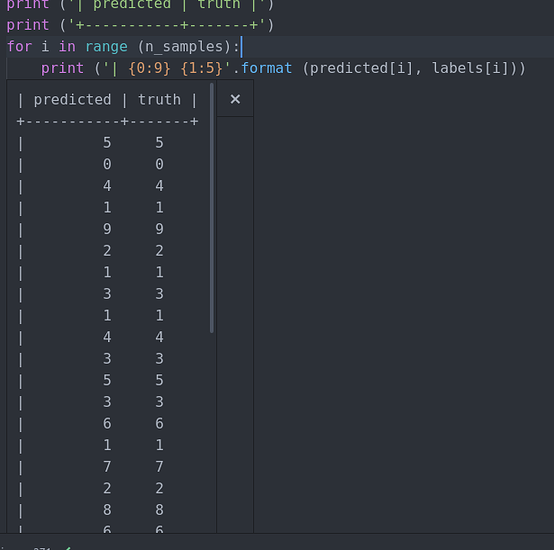Image resolution: width=554 pixels, height=550 pixels.
Task: Click the 'in' keyword of the for loop
Action: coord(67,46)
